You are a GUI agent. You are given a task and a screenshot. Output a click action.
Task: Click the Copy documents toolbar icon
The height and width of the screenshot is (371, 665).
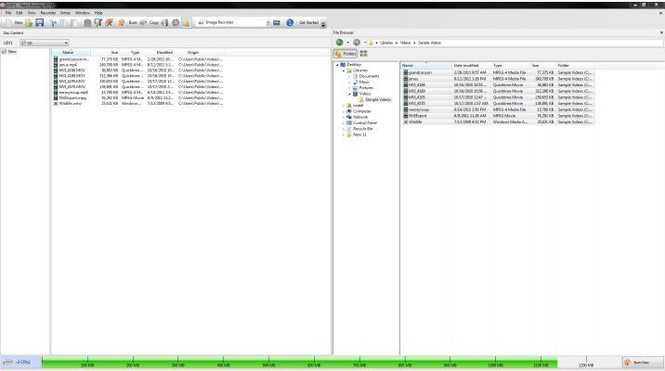pos(64,22)
